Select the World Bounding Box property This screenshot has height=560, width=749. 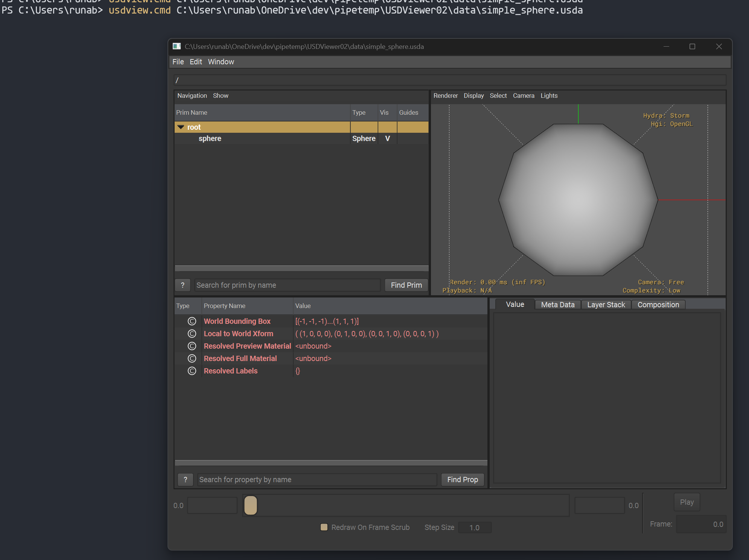237,321
